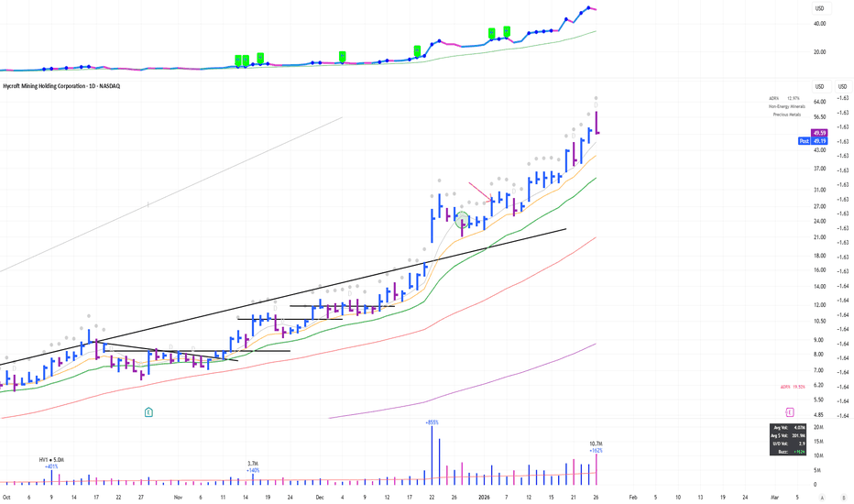The width and height of the screenshot is (854, 504).
Task: Click the pink ADR% 19.52% label
Action: coord(793,387)
